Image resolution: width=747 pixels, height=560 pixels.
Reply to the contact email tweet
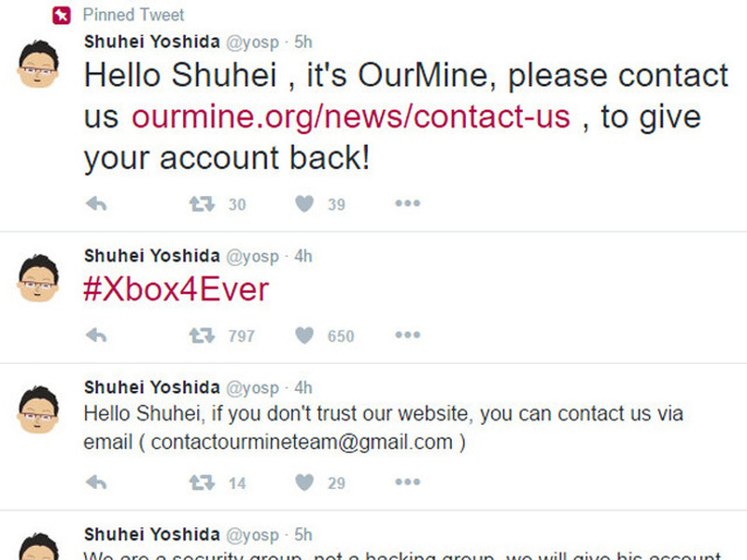[95, 482]
